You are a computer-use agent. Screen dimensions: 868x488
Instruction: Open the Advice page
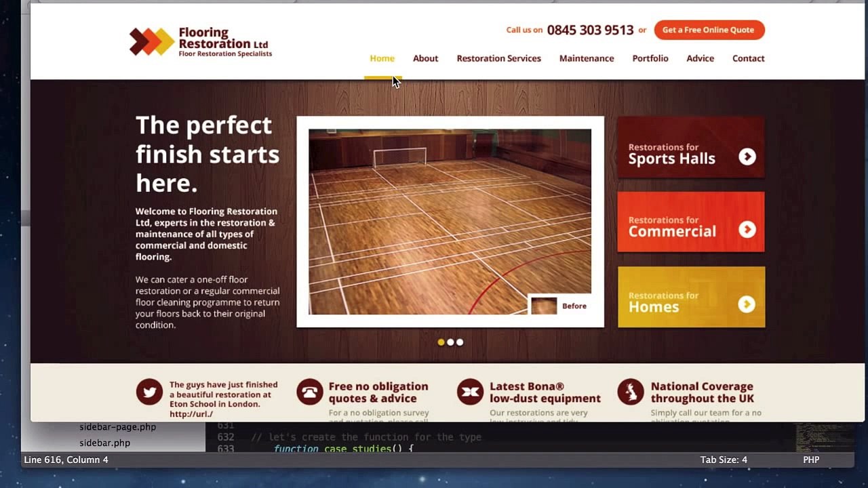pyautogui.click(x=700, y=58)
